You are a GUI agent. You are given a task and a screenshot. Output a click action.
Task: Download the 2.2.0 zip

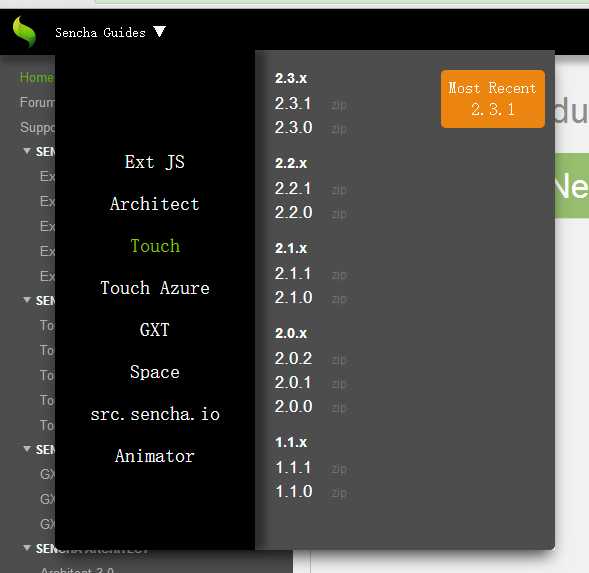click(x=339, y=215)
